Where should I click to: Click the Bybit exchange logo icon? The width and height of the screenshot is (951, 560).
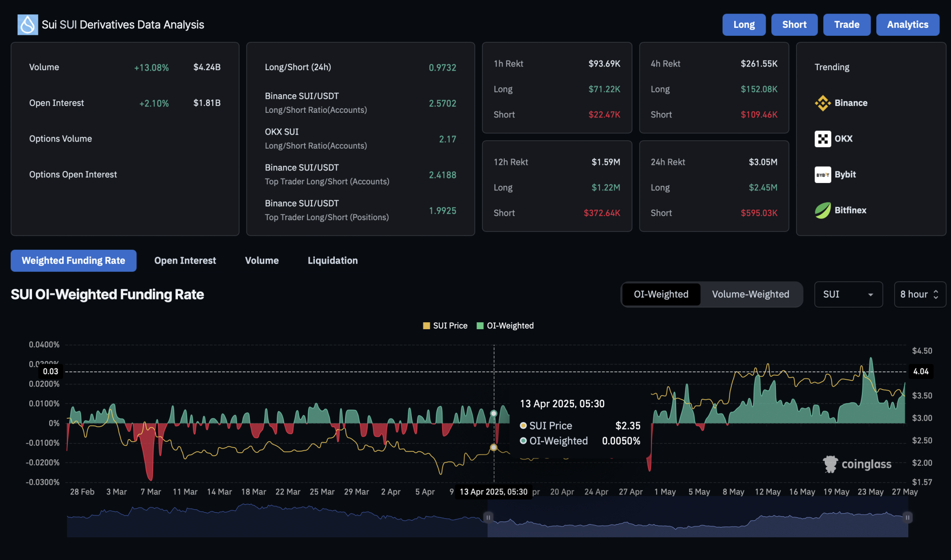pos(822,175)
